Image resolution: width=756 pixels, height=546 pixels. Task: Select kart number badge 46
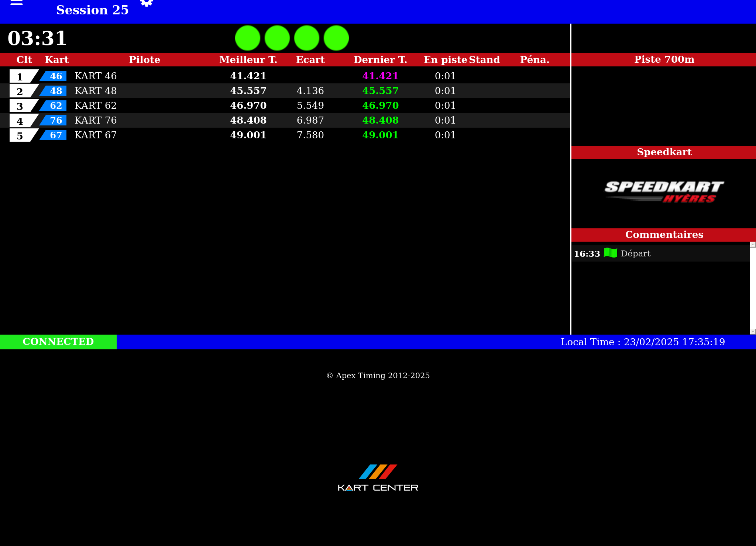tap(55, 76)
